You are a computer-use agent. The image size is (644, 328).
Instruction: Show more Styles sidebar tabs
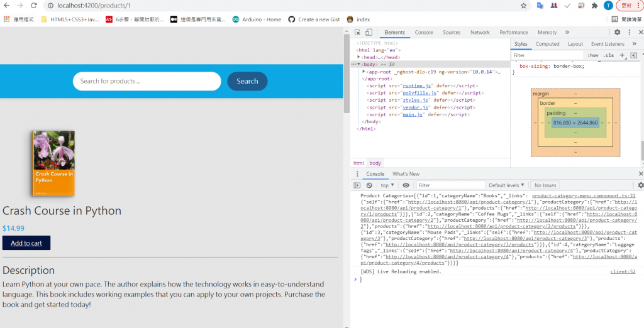(x=634, y=44)
